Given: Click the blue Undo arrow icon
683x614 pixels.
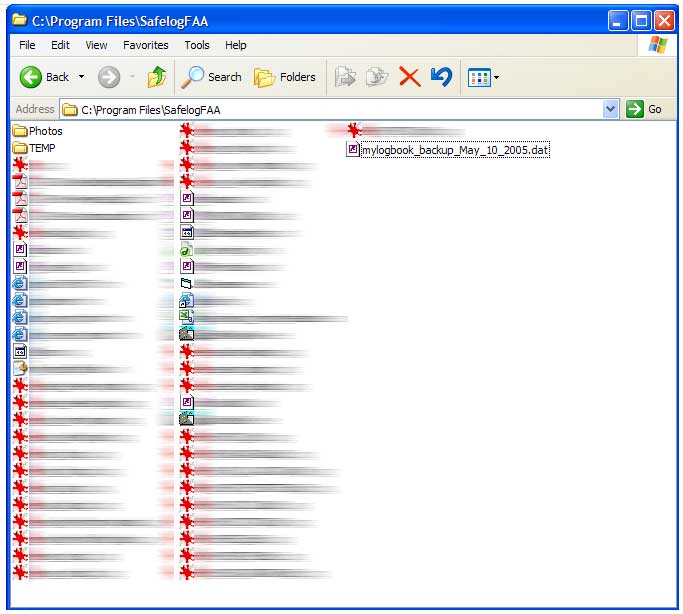Looking at the screenshot, I should (441, 77).
